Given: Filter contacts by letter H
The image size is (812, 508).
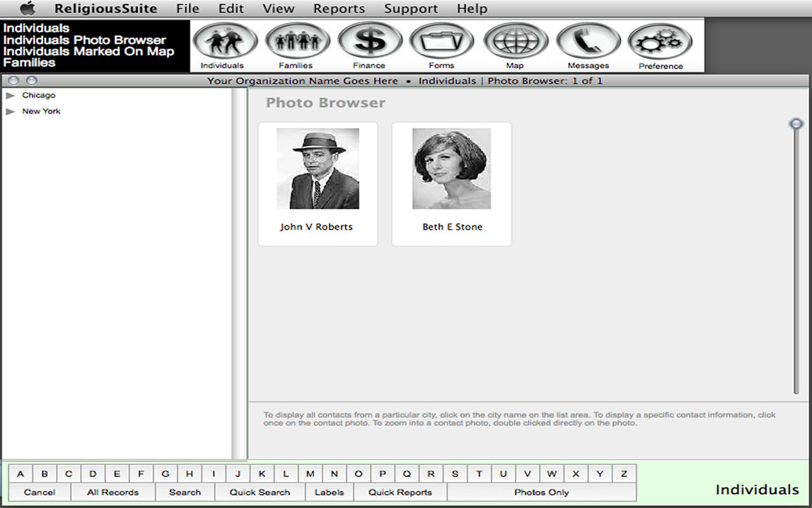Looking at the screenshot, I should [190, 474].
